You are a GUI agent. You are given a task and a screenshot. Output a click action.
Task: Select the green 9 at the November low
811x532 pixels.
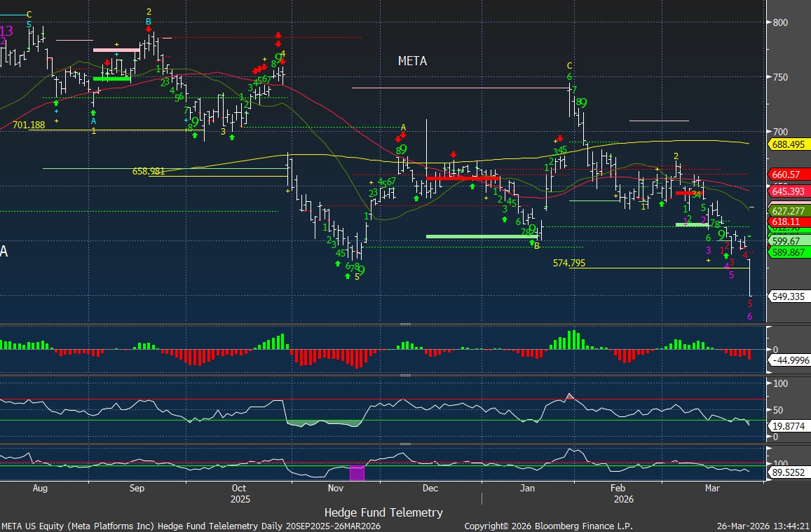(361, 271)
